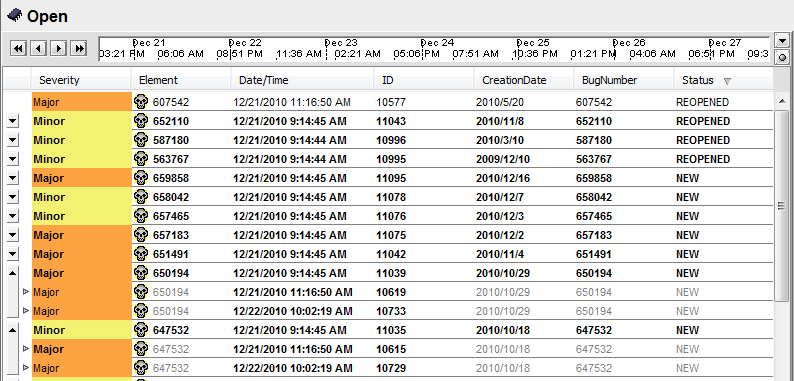794x381 pixels.
Task: Click the Dec 26 marker on timeline
Action: click(x=628, y=43)
